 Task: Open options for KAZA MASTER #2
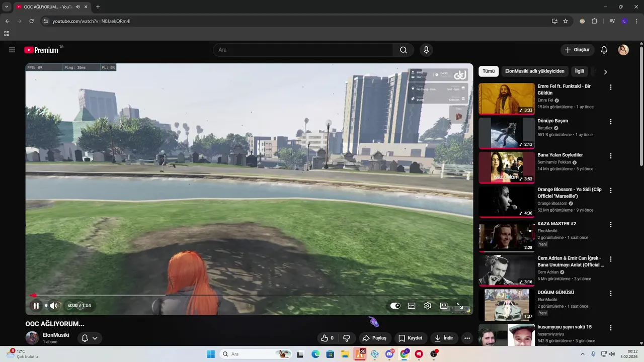tap(611, 225)
